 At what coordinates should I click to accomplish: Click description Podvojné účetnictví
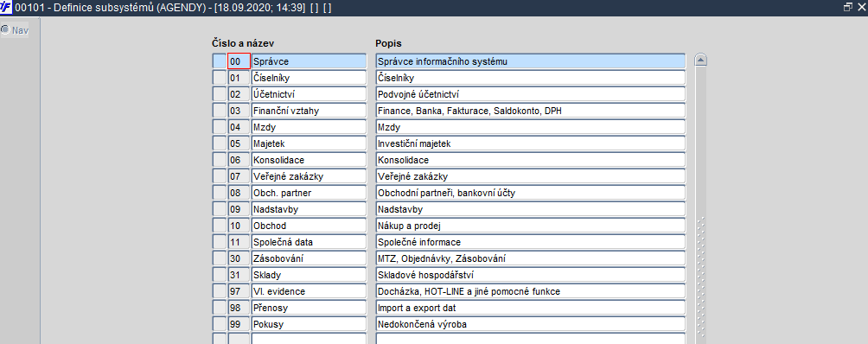click(x=530, y=94)
